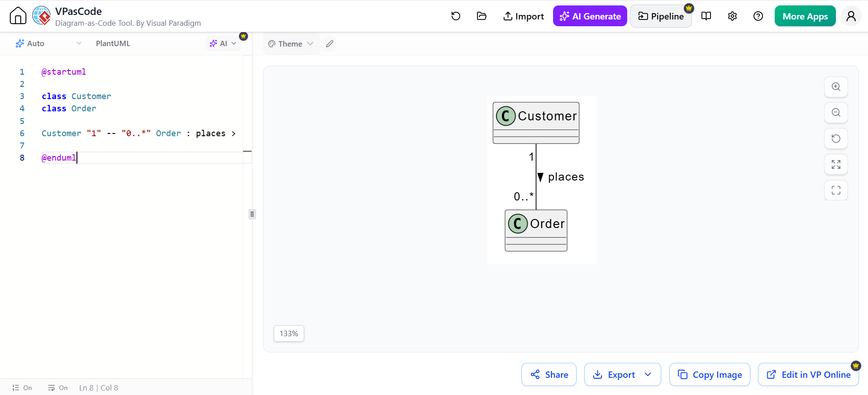Toggle line numbers On in status bar

click(22, 388)
